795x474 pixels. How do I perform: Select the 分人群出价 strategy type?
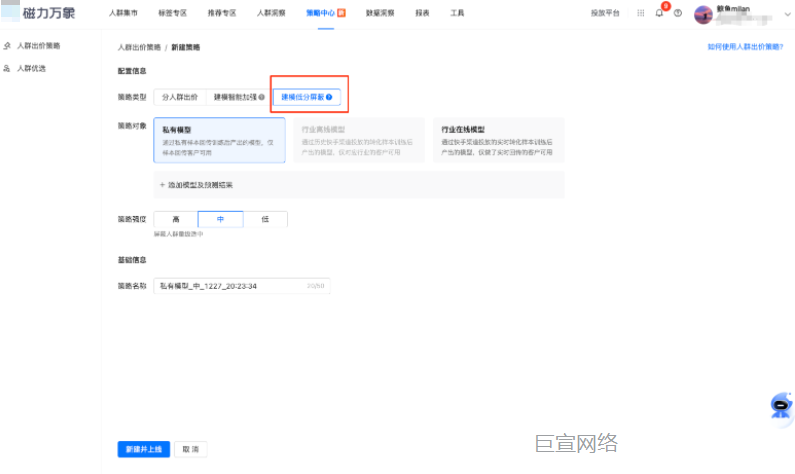click(x=179, y=97)
